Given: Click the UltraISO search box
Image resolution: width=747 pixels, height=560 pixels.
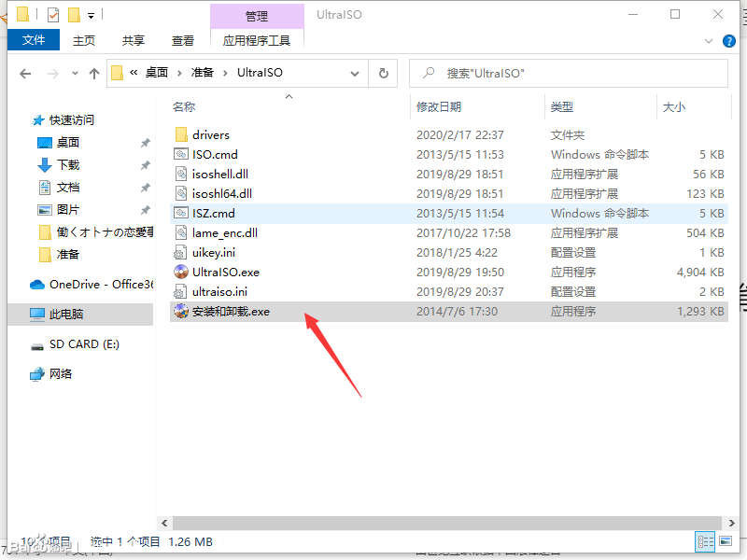Looking at the screenshot, I should click(569, 74).
